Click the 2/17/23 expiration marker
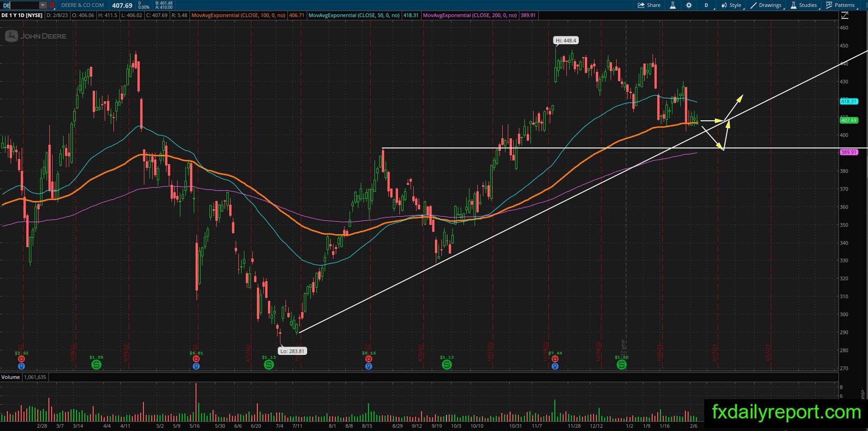The width and height of the screenshot is (868, 431). click(715, 353)
